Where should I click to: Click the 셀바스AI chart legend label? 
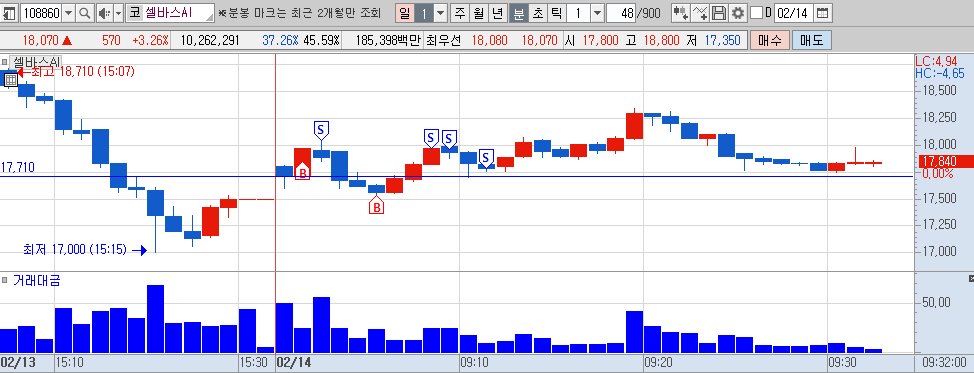[35, 62]
